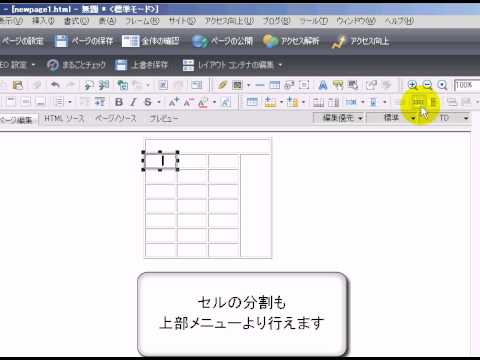The height and width of the screenshot is (360, 480).
Task: Expand the list style dropdown arrow
Action: (x=70, y=102)
